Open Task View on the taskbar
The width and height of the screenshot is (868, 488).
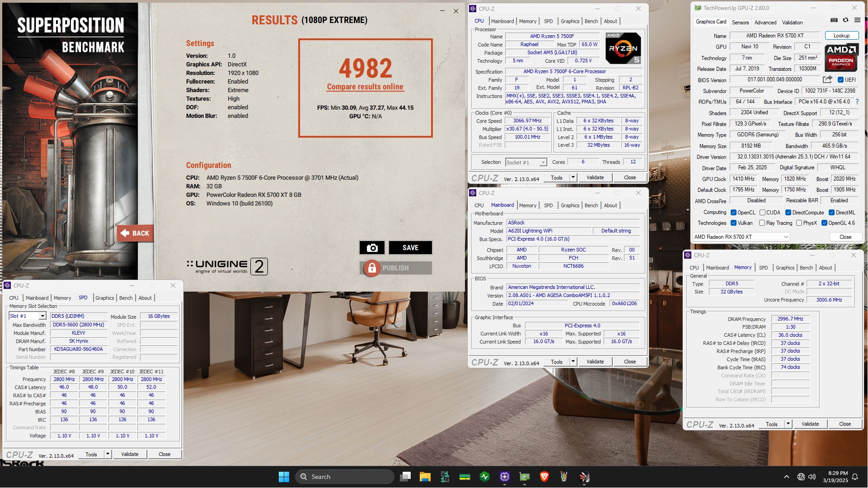click(406, 477)
